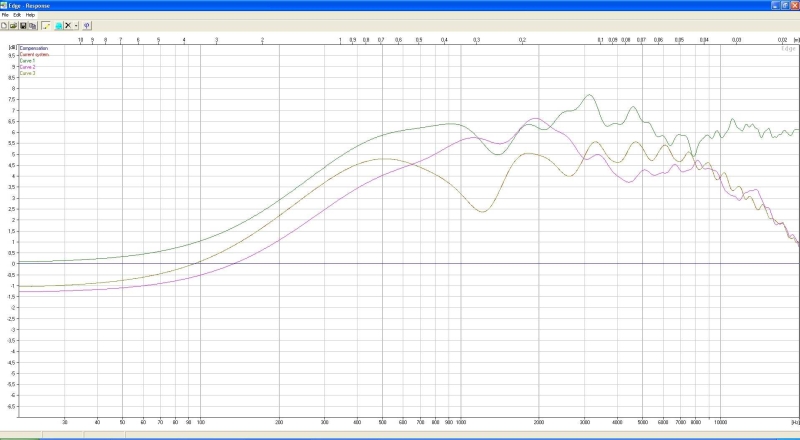Click the X delete curve icon
Screen dimensions: 800x440
tap(68, 25)
